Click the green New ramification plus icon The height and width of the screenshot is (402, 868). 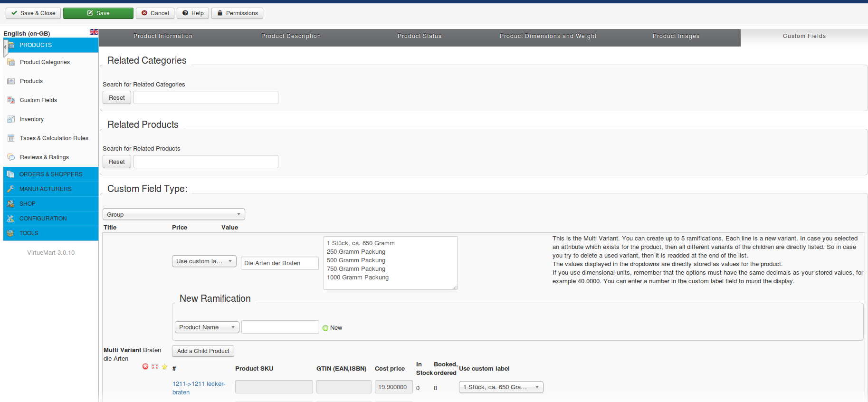pyautogui.click(x=325, y=328)
